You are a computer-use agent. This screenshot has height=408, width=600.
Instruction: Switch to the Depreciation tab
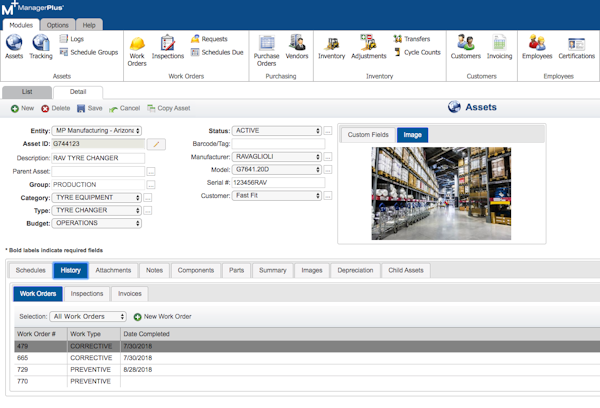click(x=355, y=270)
